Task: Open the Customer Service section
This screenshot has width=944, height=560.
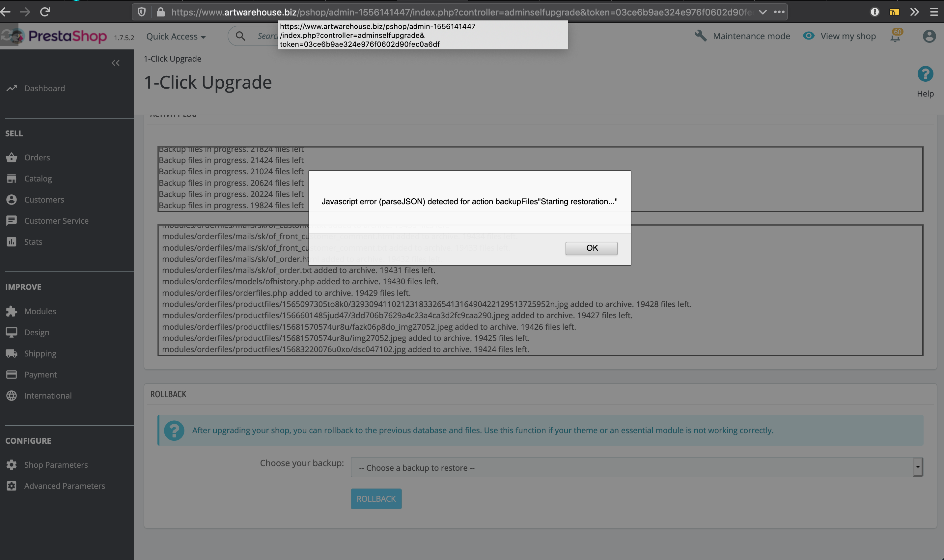Action: click(57, 221)
